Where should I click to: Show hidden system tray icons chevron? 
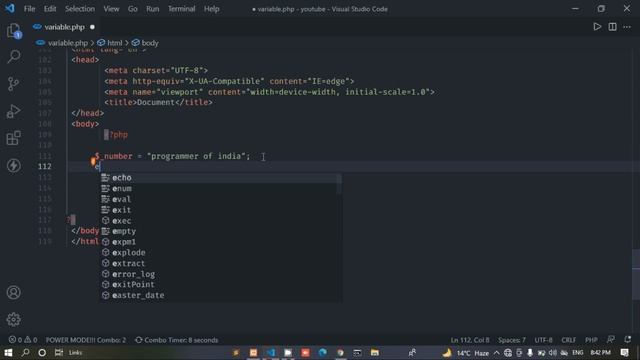click(x=496, y=353)
